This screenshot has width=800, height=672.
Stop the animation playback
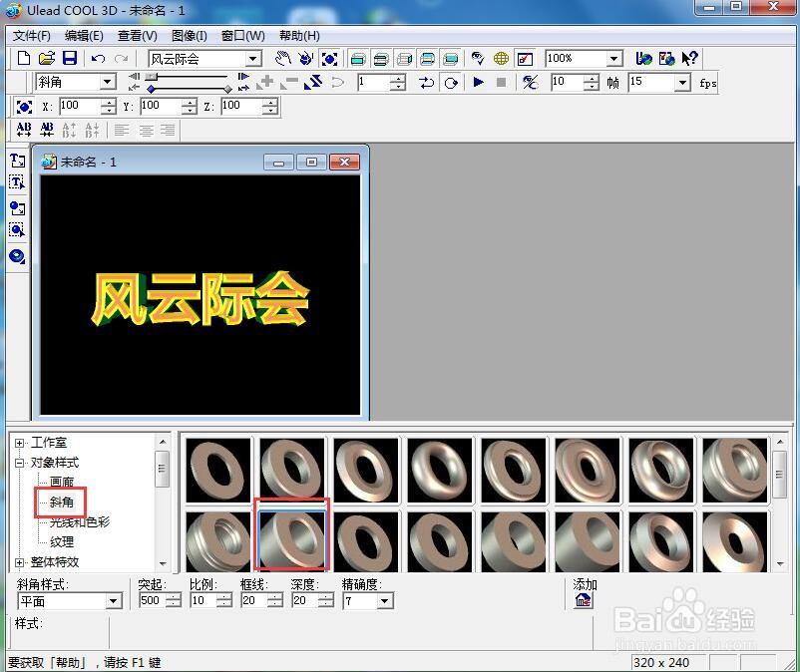[501, 82]
